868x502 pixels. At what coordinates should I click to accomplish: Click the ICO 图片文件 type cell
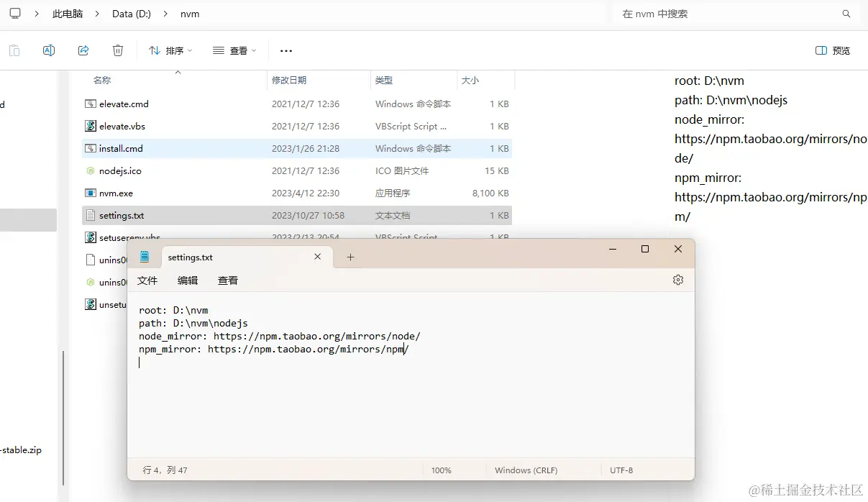coord(402,170)
